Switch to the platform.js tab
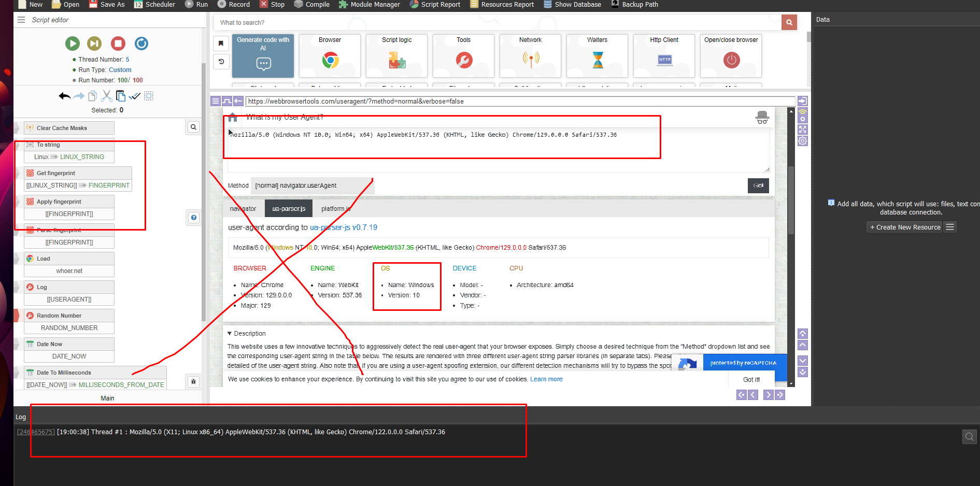This screenshot has width=980, height=486. 336,209
